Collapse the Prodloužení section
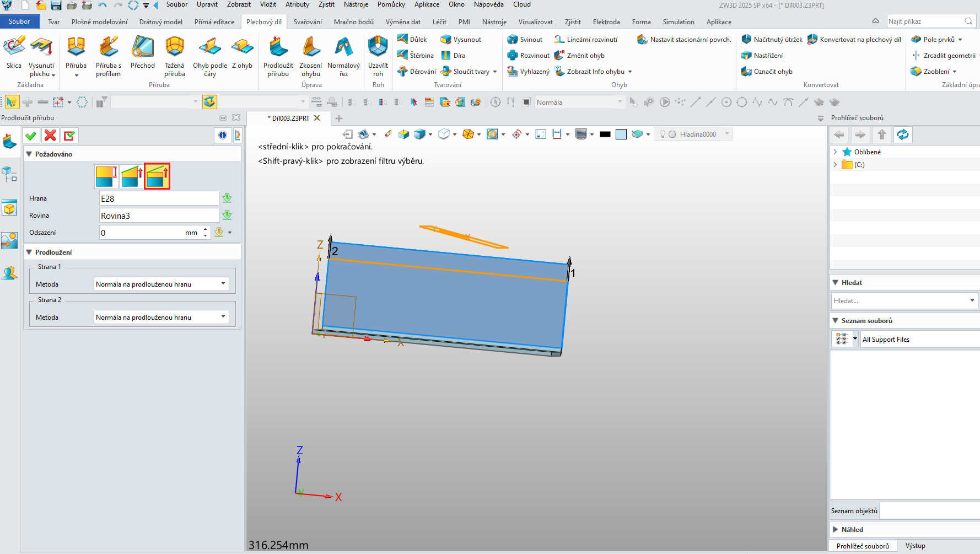This screenshot has height=554, width=980. tap(29, 252)
